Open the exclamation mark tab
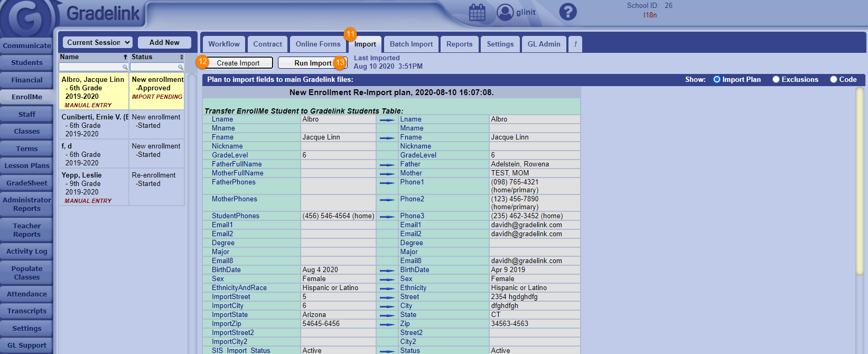This screenshot has width=868, height=354. (x=575, y=44)
